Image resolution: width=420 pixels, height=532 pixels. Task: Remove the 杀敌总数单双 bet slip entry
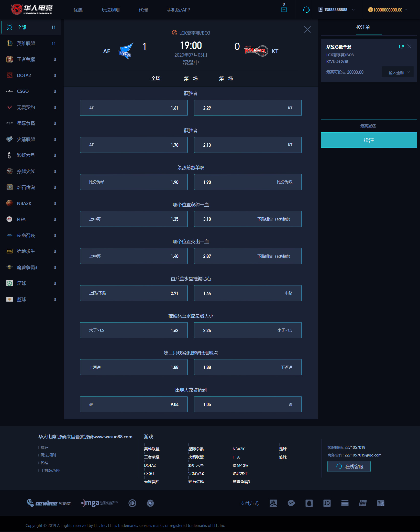[x=409, y=46]
